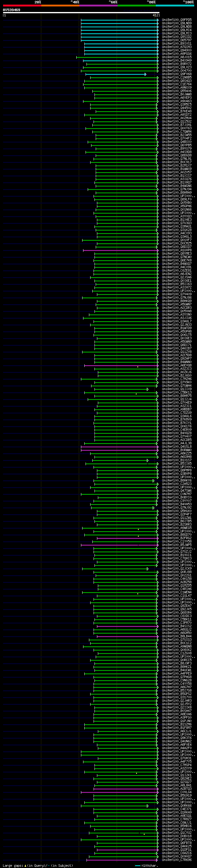Open the UniRef100_Q9LND9 hit label

pyautogui.click(x=177, y=23)
